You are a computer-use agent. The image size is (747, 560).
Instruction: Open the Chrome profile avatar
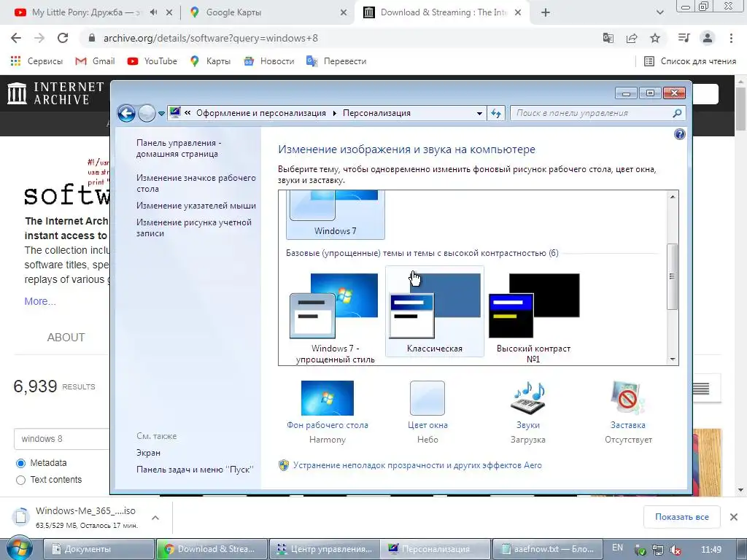(708, 38)
